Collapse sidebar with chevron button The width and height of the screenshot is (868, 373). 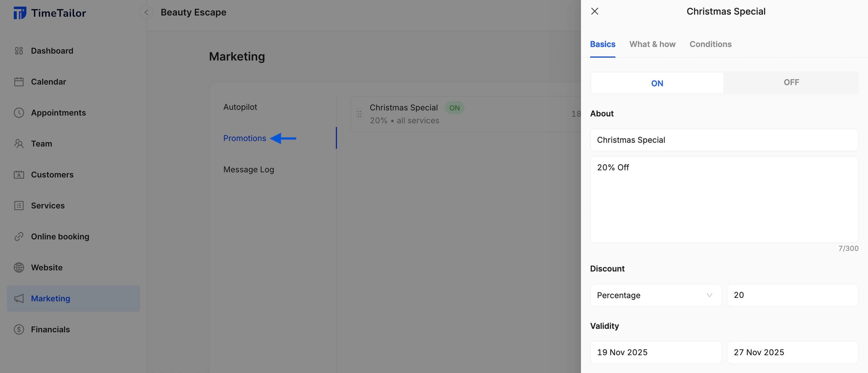tap(146, 12)
